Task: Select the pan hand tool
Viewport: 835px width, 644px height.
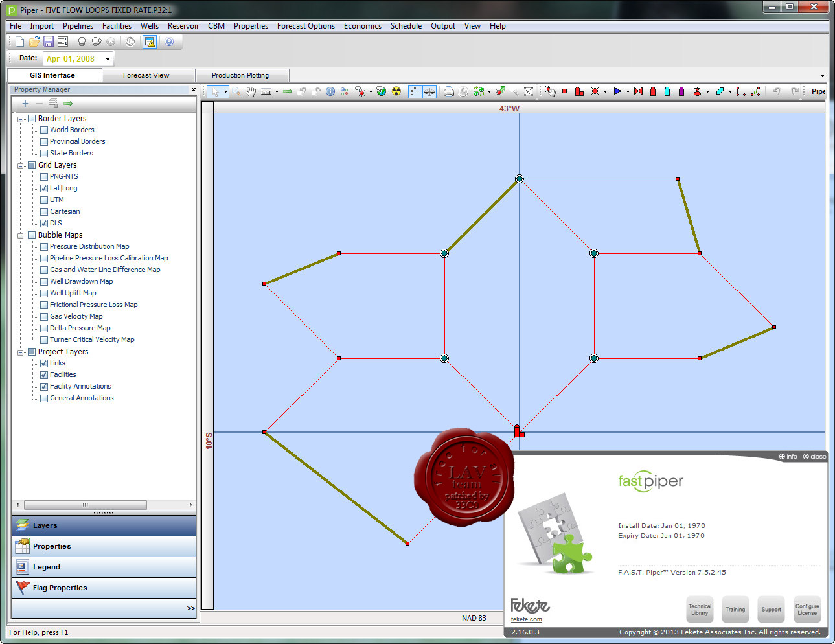Action: click(251, 91)
